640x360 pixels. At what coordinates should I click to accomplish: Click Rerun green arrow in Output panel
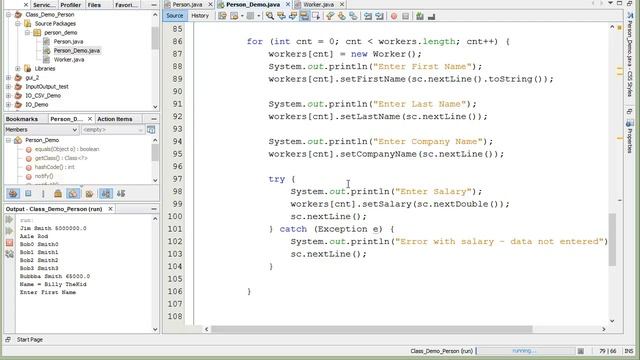pos(9,220)
